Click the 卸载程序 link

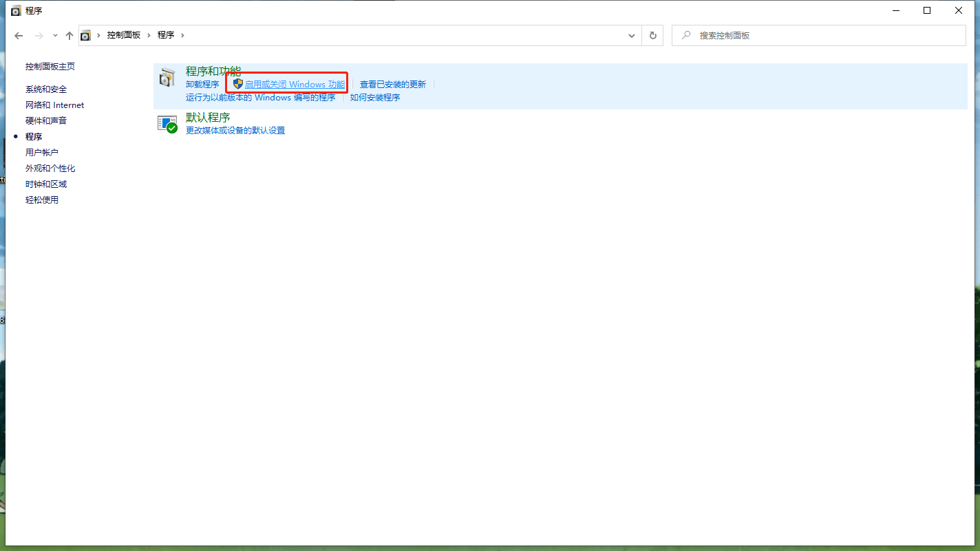[202, 85]
